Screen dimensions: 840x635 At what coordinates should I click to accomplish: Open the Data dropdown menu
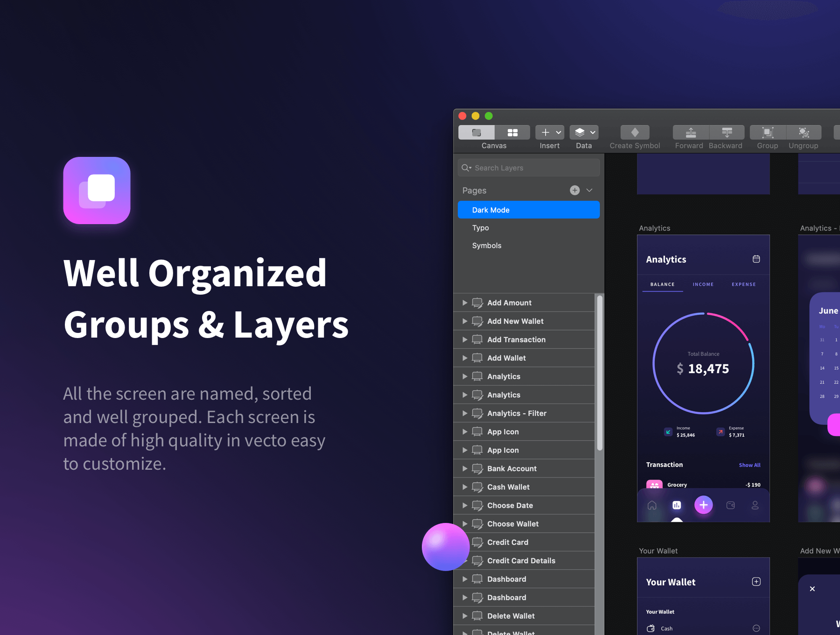(x=584, y=133)
